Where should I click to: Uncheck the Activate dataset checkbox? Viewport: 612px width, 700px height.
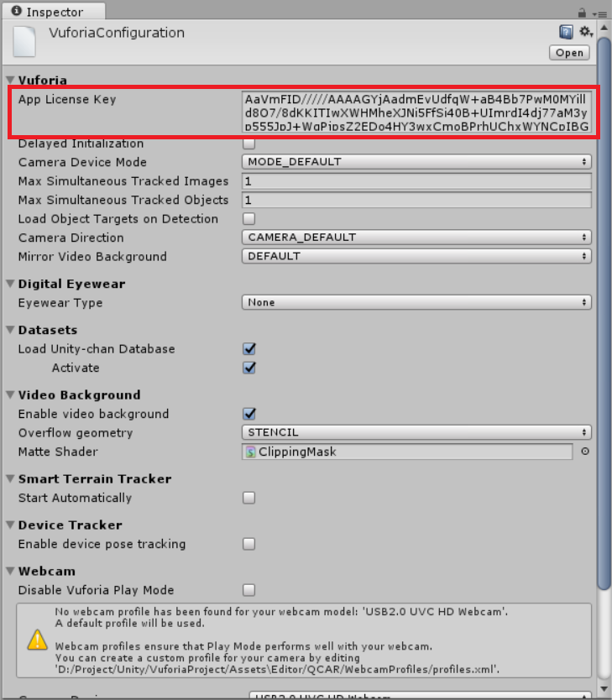pos(249,368)
